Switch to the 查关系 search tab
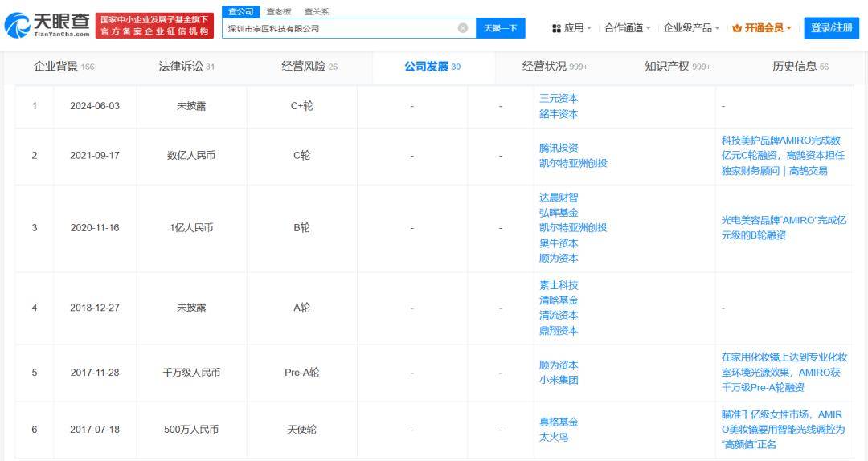This screenshot has height=461, width=868. click(316, 11)
